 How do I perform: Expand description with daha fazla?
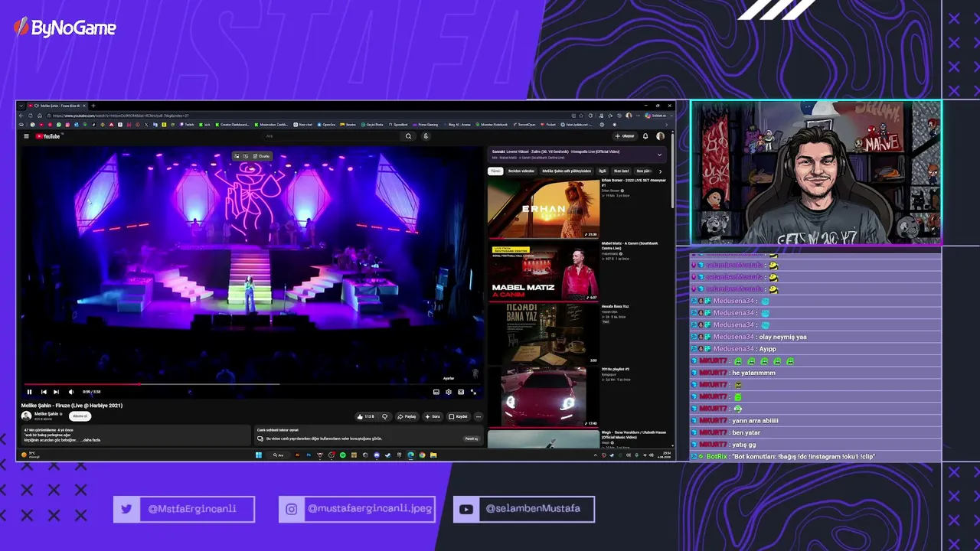[92, 440]
